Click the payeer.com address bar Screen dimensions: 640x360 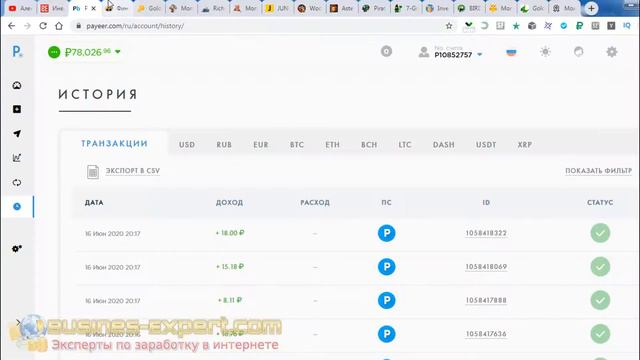click(x=257, y=26)
